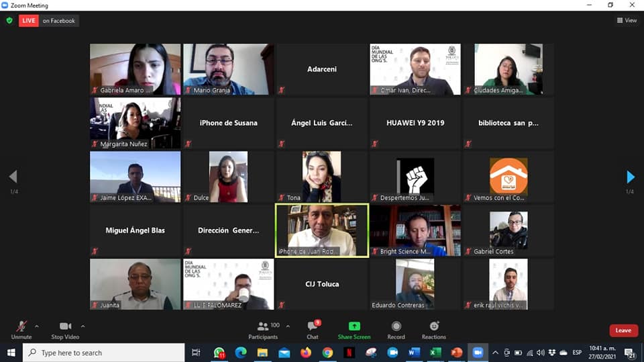Expand audio options arrow next to Unmute
Screen dimensions: 644x362
click(x=36, y=326)
